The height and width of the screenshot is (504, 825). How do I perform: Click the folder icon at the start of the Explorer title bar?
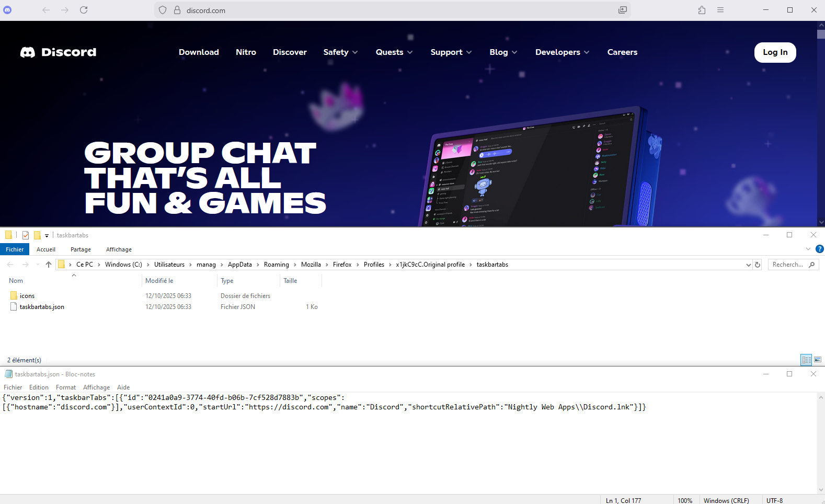point(8,235)
